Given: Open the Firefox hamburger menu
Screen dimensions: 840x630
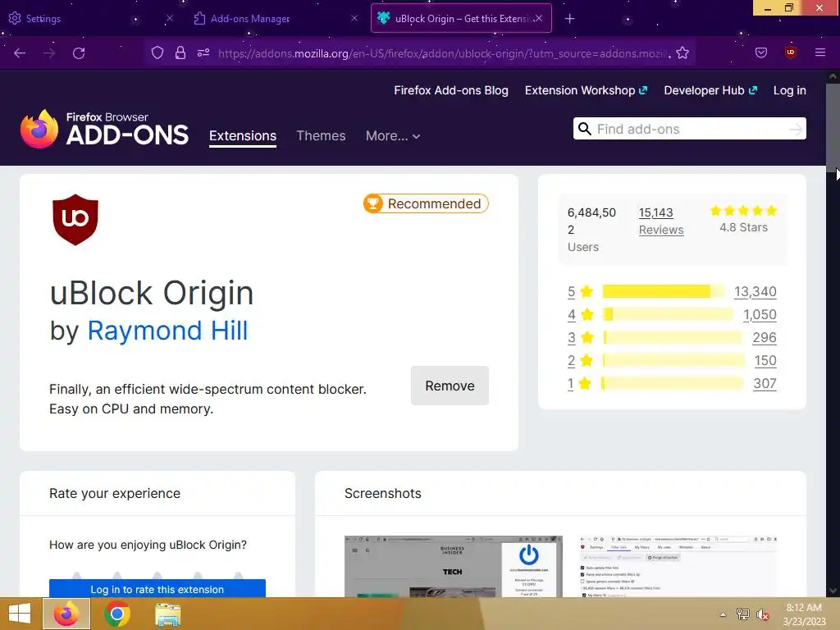Looking at the screenshot, I should 820,52.
